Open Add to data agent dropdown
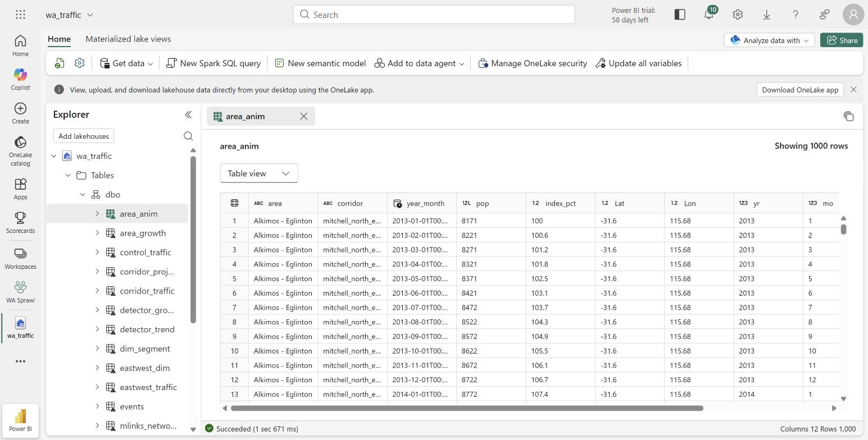868x440 pixels. (x=420, y=63)
